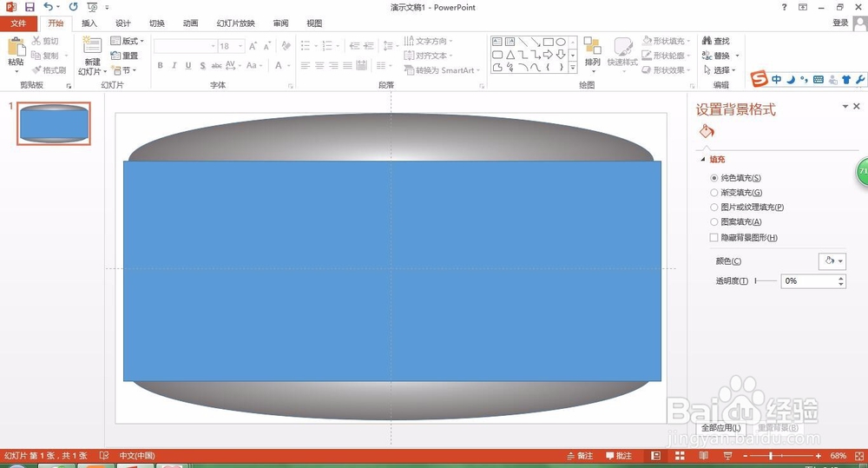Open Sogou soft keyboard icon
The width and height of the screenshot is (868, 468).
pos(819,80)
